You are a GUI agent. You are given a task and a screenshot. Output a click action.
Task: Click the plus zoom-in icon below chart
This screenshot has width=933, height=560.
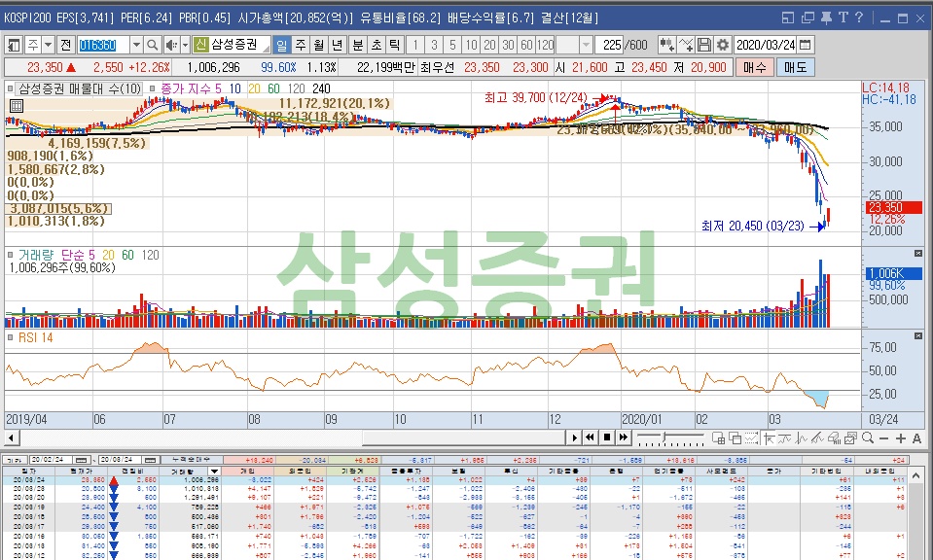click(x=901, y=438)
